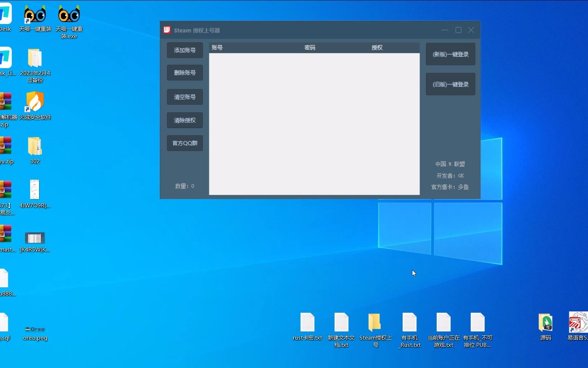This screenshot has width=588, height=368.
Task: Click the 数量: 0 count label
Action: point(185,186)
